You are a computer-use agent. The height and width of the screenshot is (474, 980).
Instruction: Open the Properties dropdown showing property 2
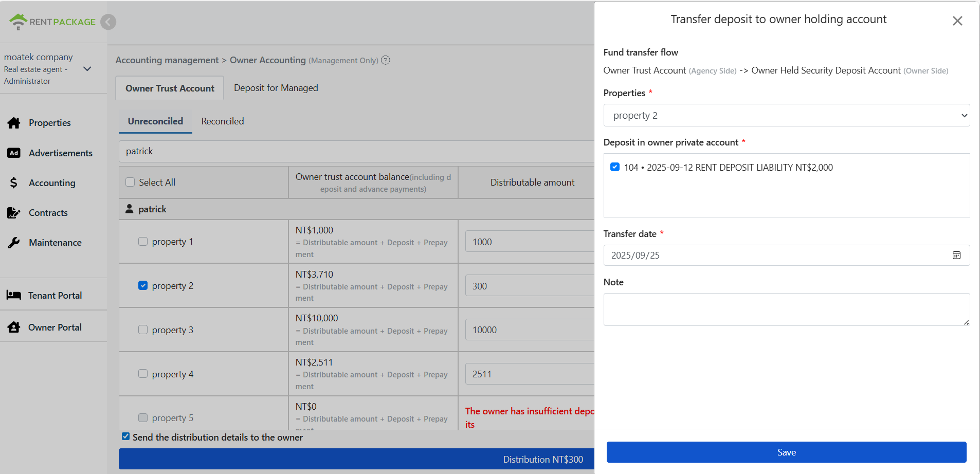(x=786, y=116)
